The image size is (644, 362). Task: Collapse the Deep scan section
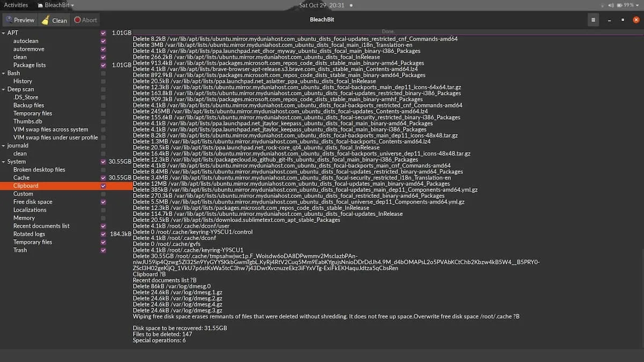pyautogui.click(x=4, y=89)
